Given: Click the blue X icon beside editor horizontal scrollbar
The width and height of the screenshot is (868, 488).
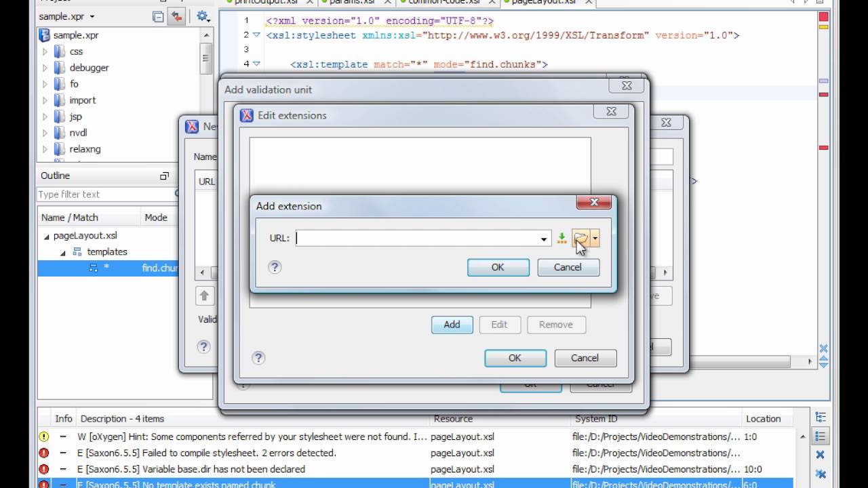Looking at the screenshot, I should (x=823, y=350).
